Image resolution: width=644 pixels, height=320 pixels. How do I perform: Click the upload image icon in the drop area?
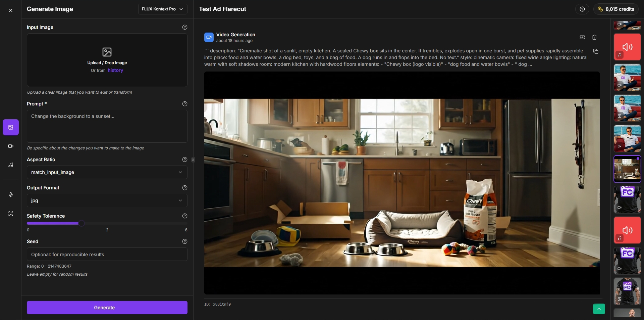(x=107, y=52)
